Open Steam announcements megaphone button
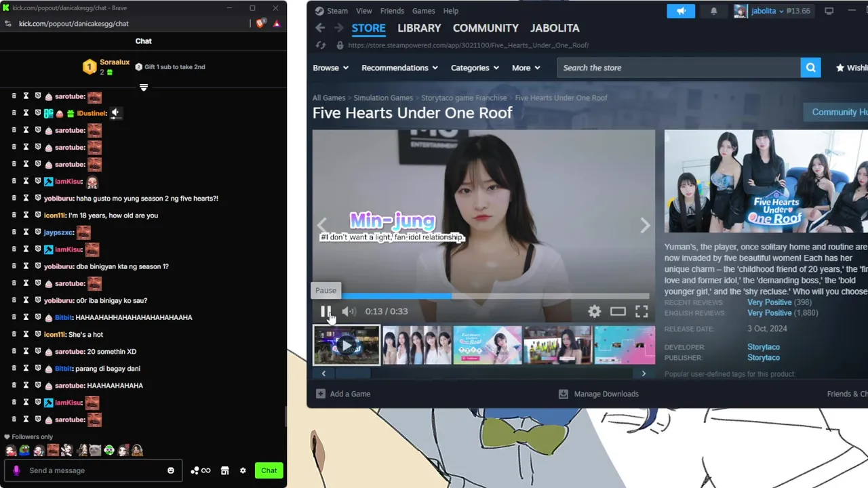This screenshot has height=488, width=868. pyautogui.click(x=681, y=11)
